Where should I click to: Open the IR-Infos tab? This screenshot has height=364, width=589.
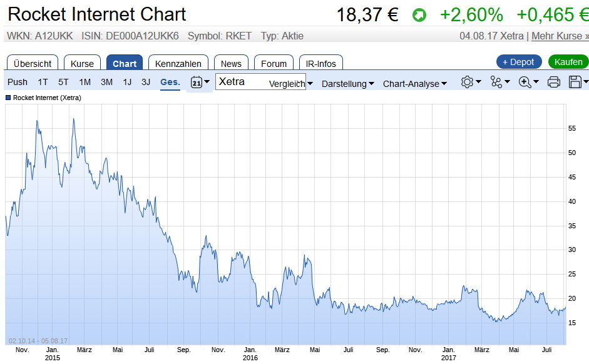[321, 63]
